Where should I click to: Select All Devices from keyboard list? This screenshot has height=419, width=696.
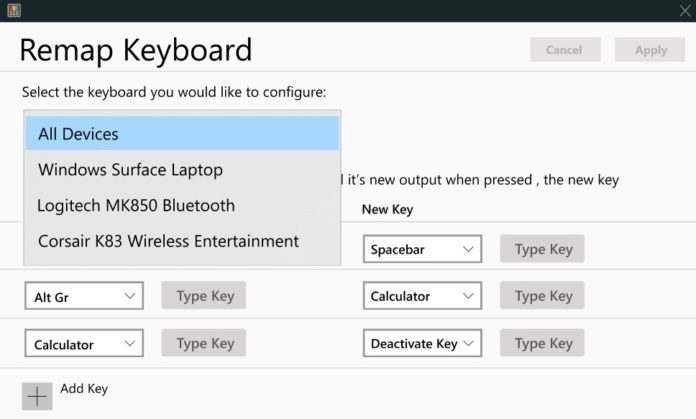coord(182,134)
